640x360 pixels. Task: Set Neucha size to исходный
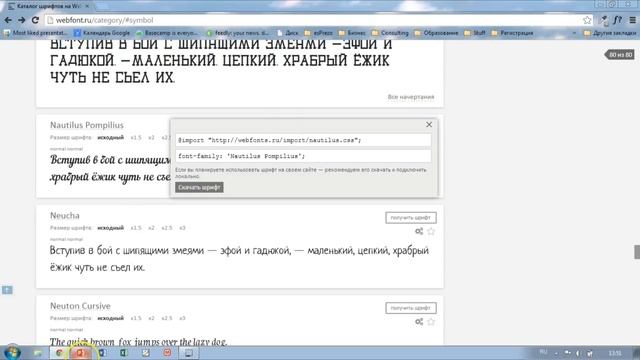pyautogui.click(x=110, y=228)
